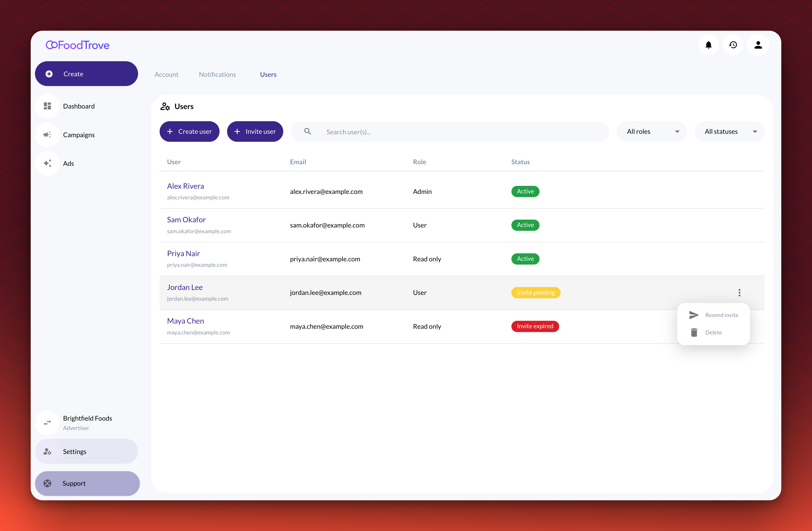
Task: Click the Admin role cell
Action: click(x=422, y=192)
